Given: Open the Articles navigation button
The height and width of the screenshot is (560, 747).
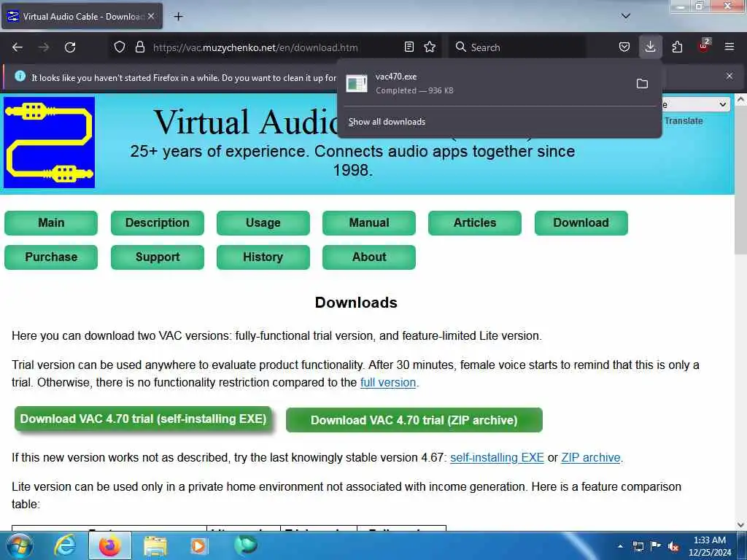Looking at the screenshot, I should (x=474, y=223).
